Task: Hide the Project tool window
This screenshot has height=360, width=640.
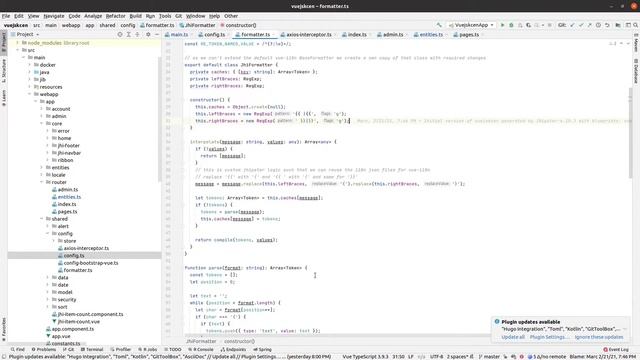Action: click(x=157, y=35)
